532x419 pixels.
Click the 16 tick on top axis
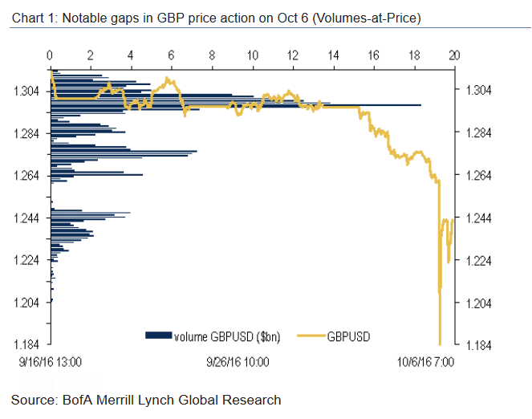373,56
